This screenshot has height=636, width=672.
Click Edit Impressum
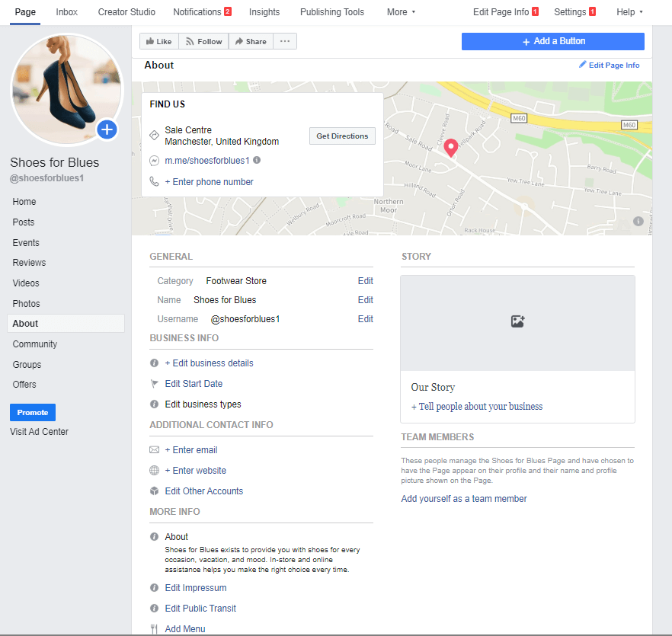point(196,587)
